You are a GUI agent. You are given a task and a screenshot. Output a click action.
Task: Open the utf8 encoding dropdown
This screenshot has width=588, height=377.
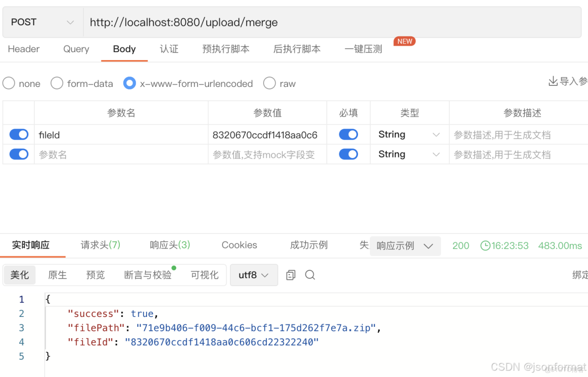tap(254, 275)
